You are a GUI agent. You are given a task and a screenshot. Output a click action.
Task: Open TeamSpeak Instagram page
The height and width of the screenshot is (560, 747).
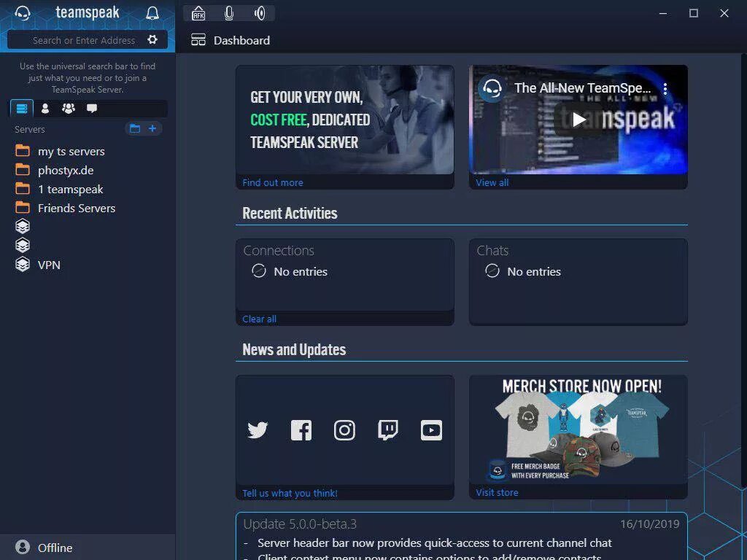[344, 430]
